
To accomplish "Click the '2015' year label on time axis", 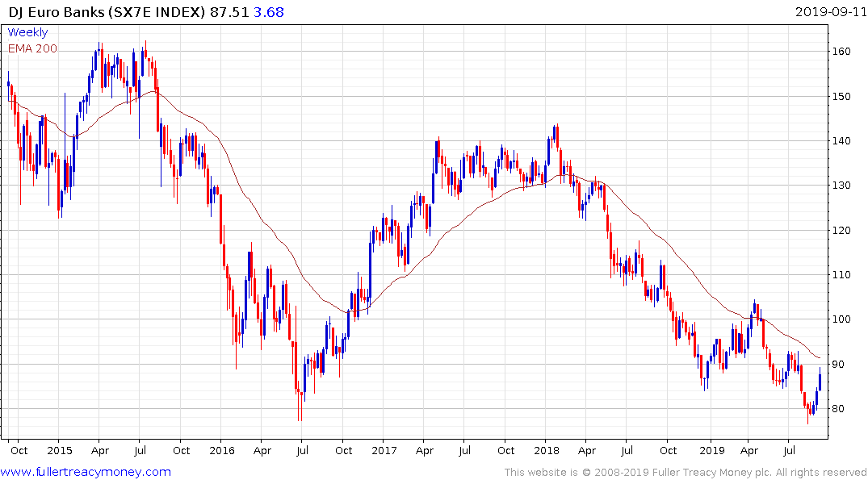I will pos(59,450).
